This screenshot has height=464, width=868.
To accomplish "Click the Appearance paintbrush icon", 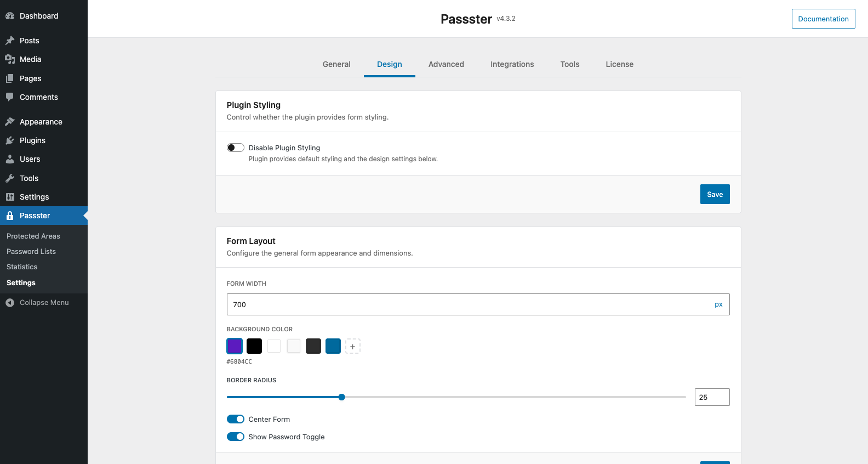I will 10,122.
